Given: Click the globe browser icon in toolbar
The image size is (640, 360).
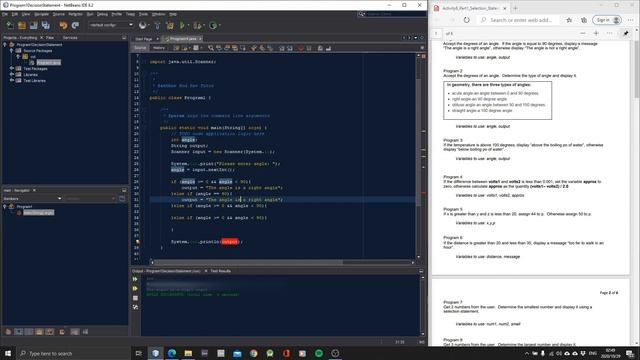Looking at the screenshot, I should tap(142, 25).
